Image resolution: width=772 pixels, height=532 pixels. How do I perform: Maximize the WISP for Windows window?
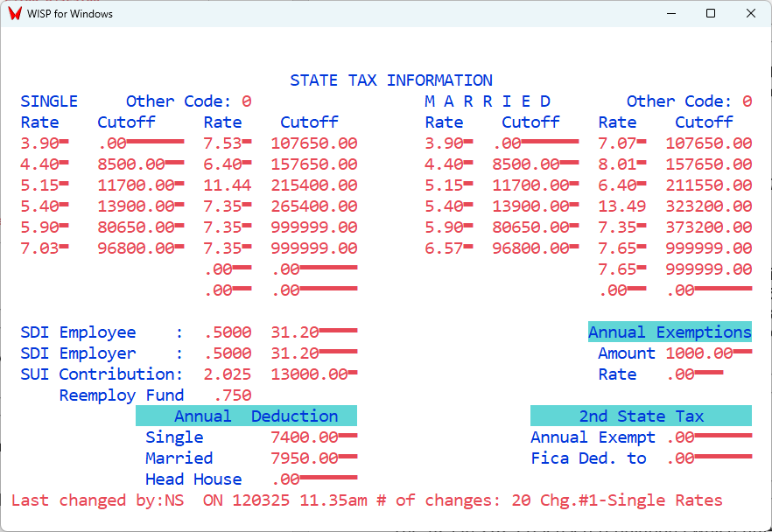pos(711,13)
